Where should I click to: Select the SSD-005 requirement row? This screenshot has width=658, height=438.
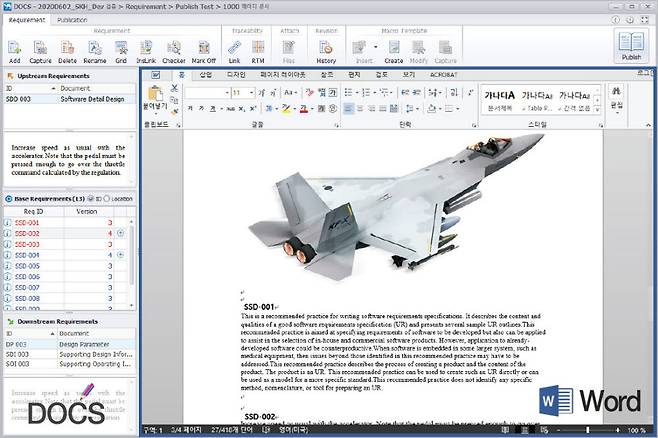tap(65, 266)
